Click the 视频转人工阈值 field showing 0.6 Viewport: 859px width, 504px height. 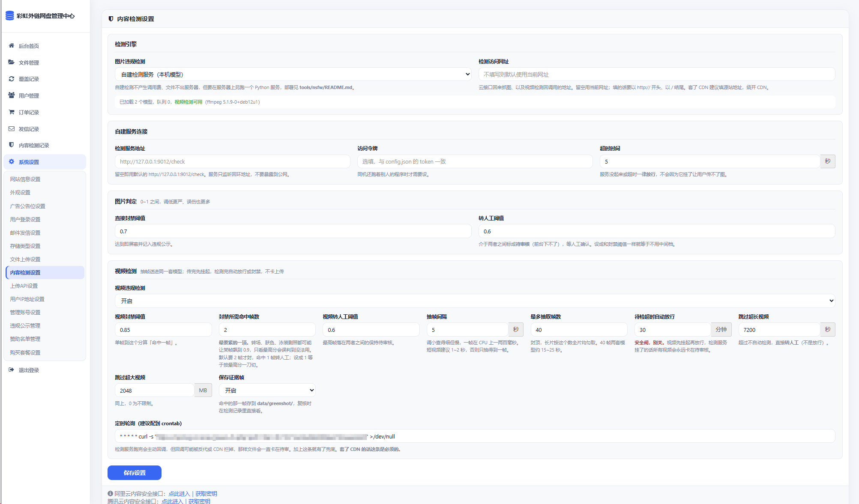371,330
